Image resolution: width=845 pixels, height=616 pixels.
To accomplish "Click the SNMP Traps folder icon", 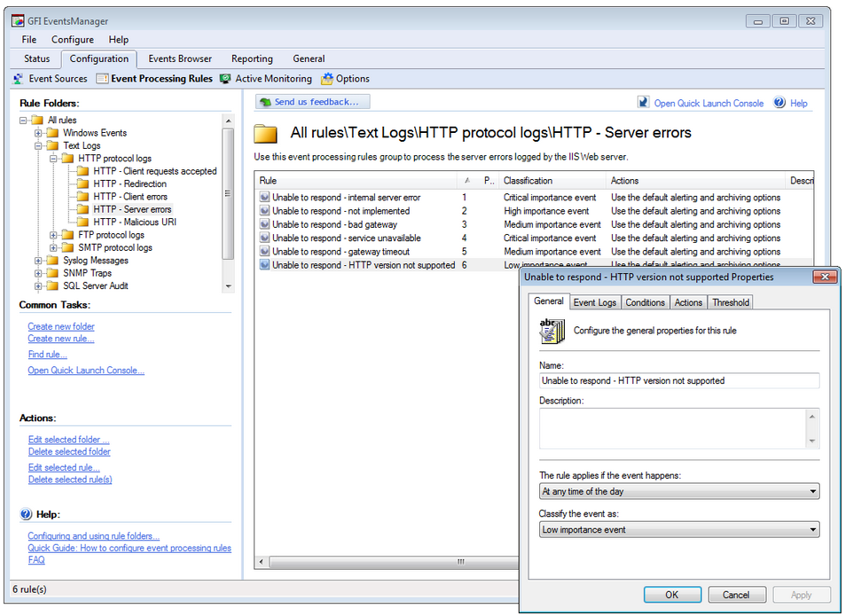I will click(52, 273).
